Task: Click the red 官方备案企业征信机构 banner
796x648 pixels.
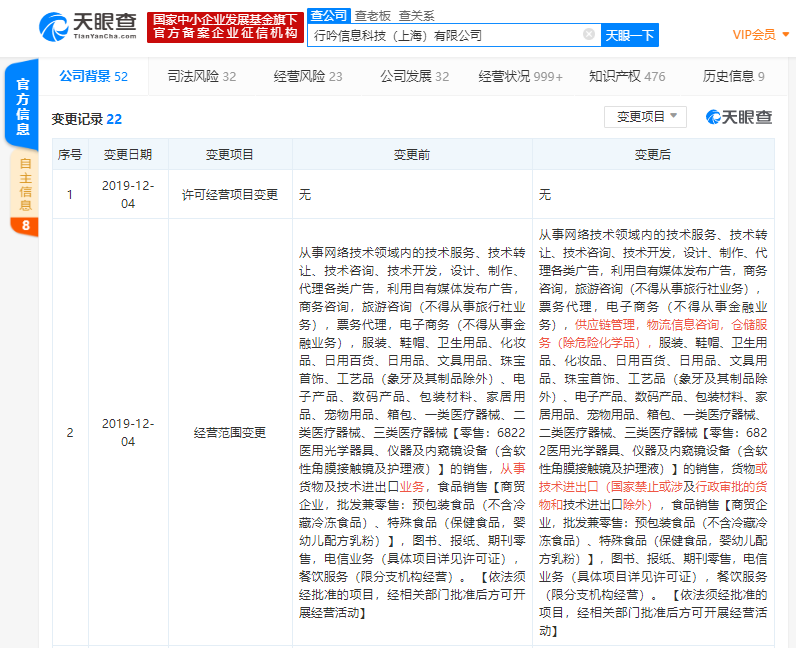Action: [x=225, y=27]
